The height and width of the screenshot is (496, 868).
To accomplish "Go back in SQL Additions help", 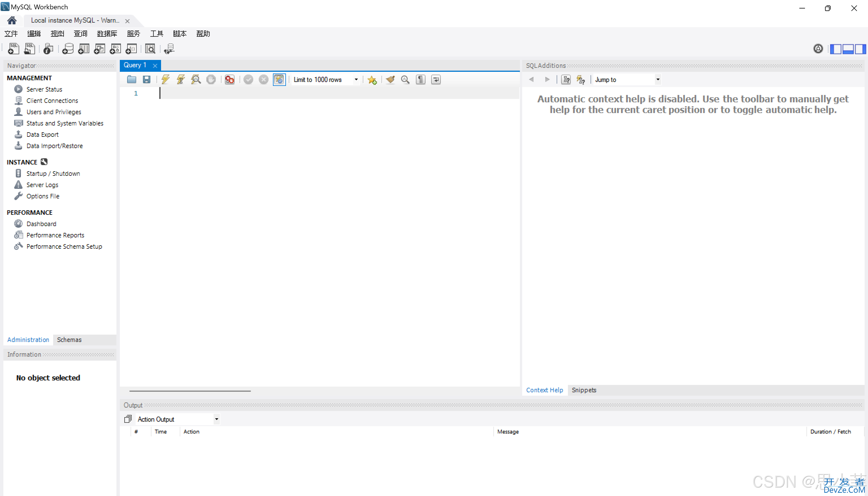I will coord(531,79).
